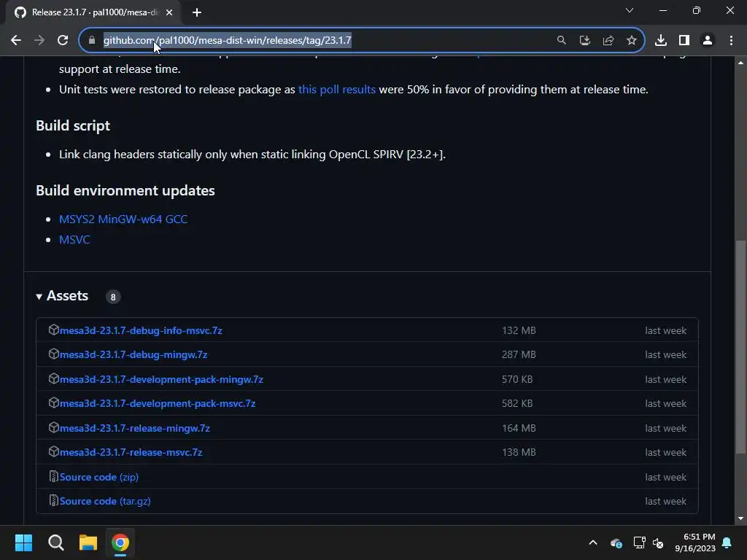Click package icon beside release-mingw.7z
This screenshot has width=747, height=560.
[x=53, y=427]
